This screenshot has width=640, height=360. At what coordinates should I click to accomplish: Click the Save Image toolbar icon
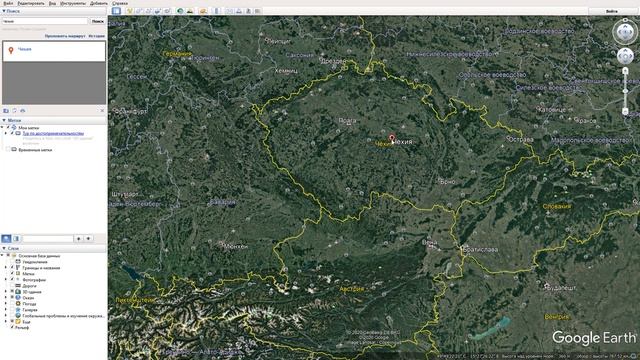pyautogui.click(x=248, y=11)
